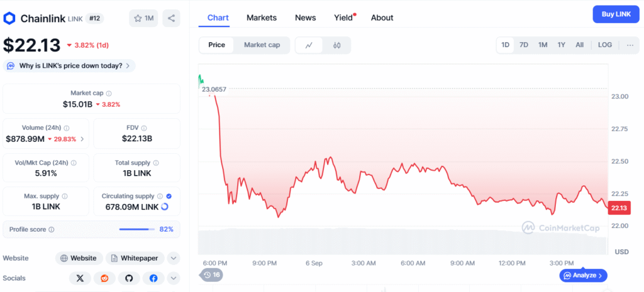The width and height of the screenshot is (644, 292).
Task: Set chart range to All
Action: point(579,45)
